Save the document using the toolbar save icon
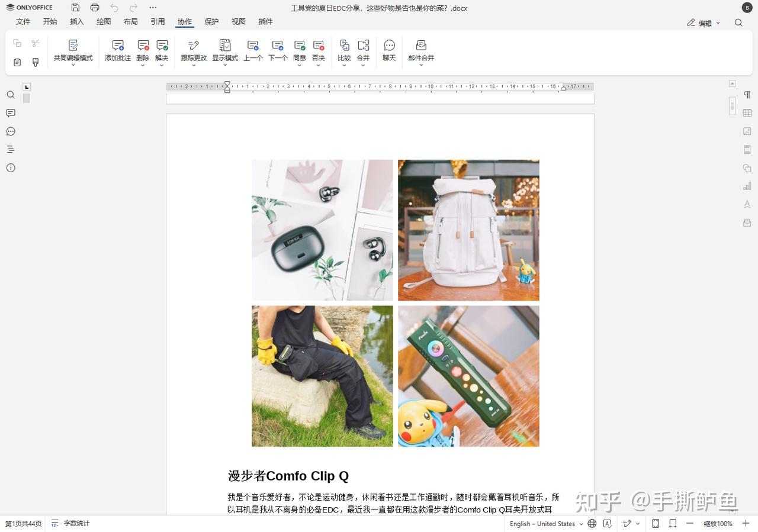The image size is (758, 532). [75, 8]
